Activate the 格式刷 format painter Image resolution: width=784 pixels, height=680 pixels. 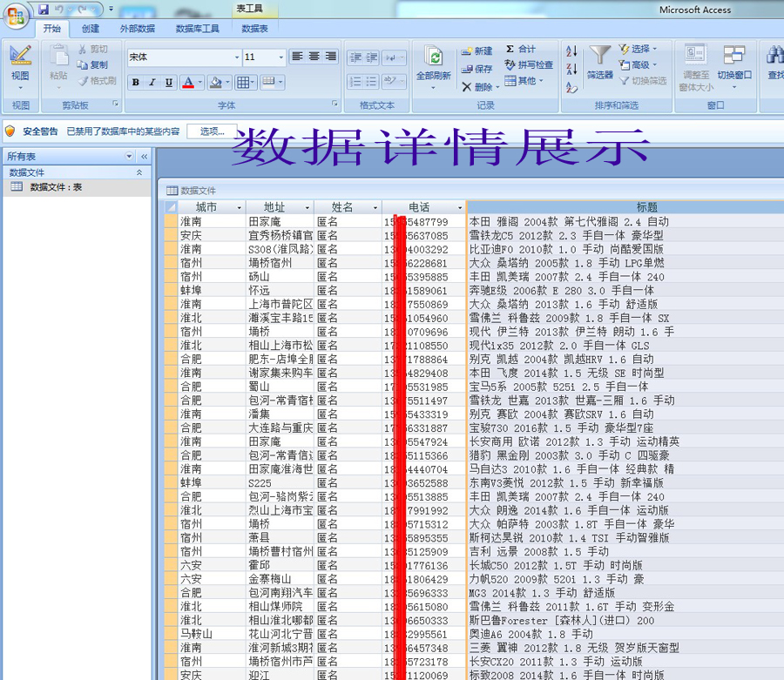point(98,80)
